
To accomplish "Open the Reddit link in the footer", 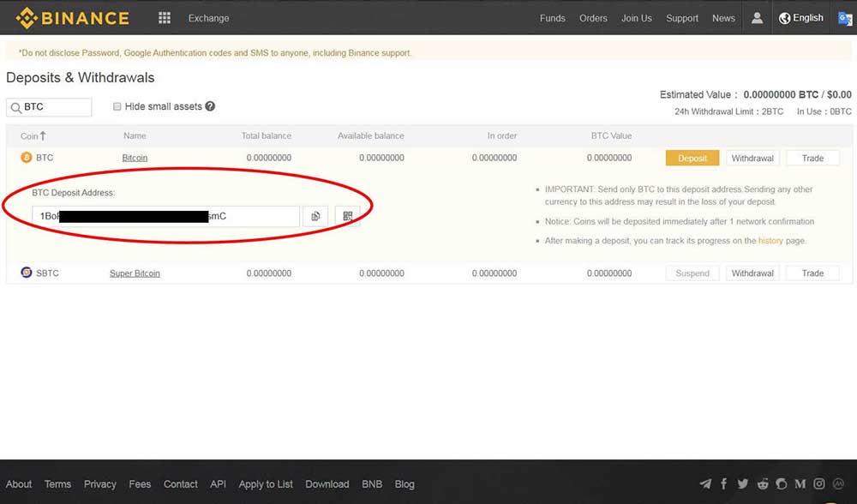I will coord(763,483).
